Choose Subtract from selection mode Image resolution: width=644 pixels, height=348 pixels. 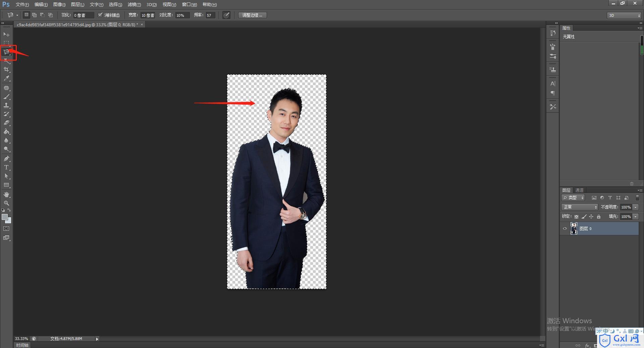[x=42, y=15]
